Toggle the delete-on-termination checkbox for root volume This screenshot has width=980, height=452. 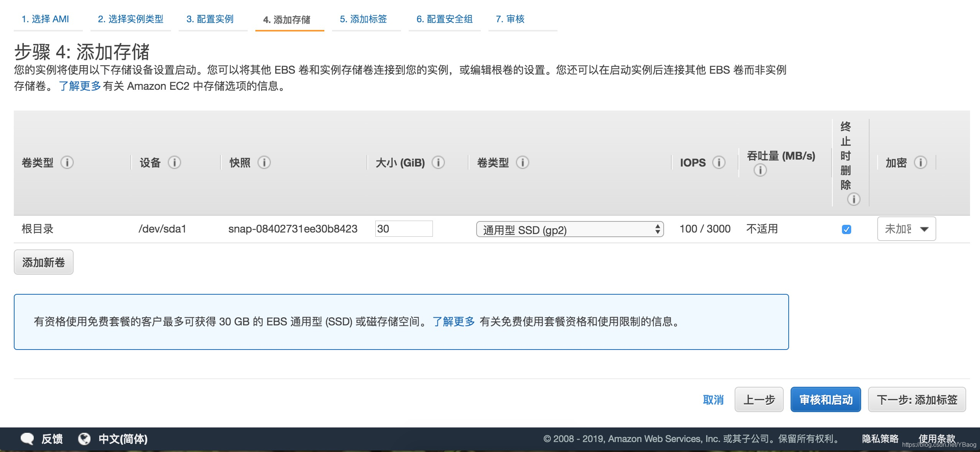pyautogui.click(x=847, y=229)
